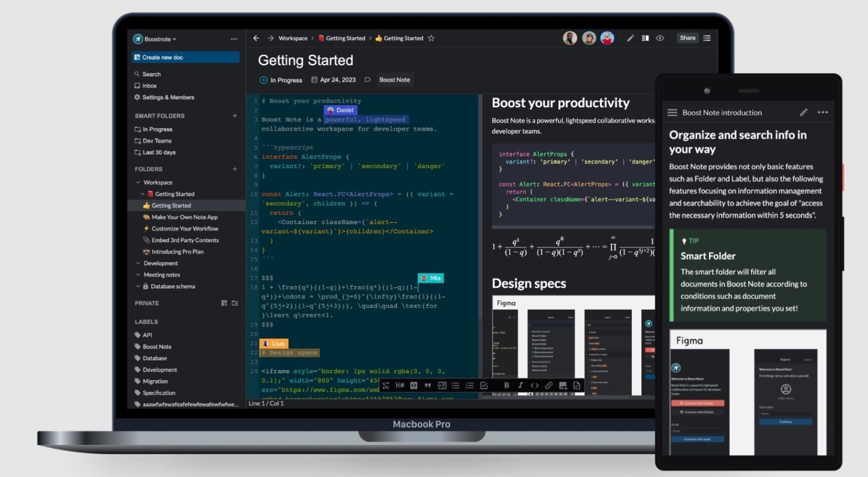
Task: Open the sidebar three-dot more menu
Action: (234, 39)
